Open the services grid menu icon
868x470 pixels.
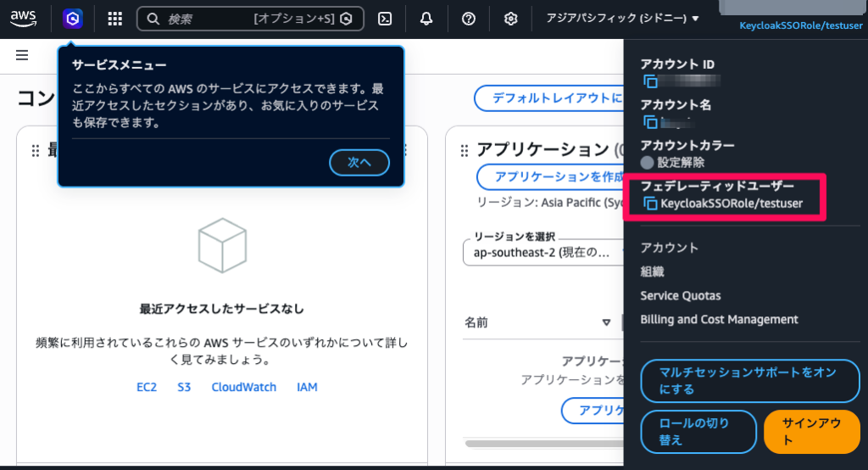pyautogui.click(x=115, y=19)
